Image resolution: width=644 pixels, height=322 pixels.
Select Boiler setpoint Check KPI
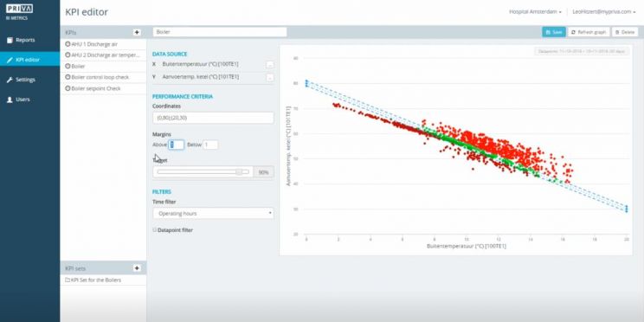pyautogui.click(x=103, y=88)
